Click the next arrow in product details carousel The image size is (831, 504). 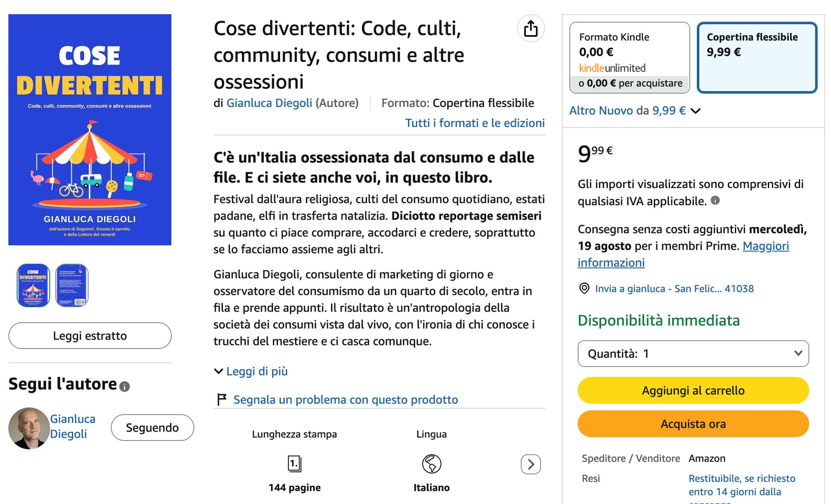531,464
